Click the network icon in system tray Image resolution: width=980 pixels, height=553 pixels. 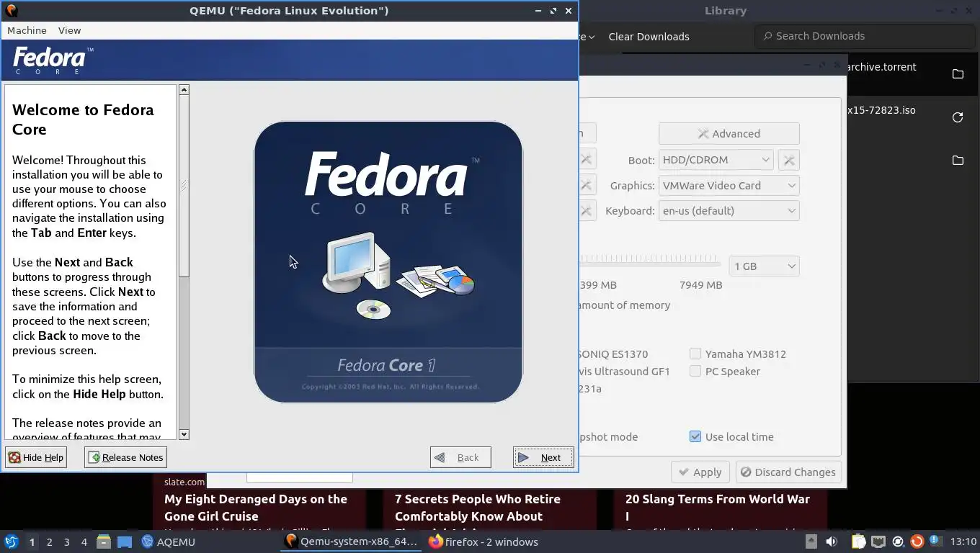(x=878, y=541)
